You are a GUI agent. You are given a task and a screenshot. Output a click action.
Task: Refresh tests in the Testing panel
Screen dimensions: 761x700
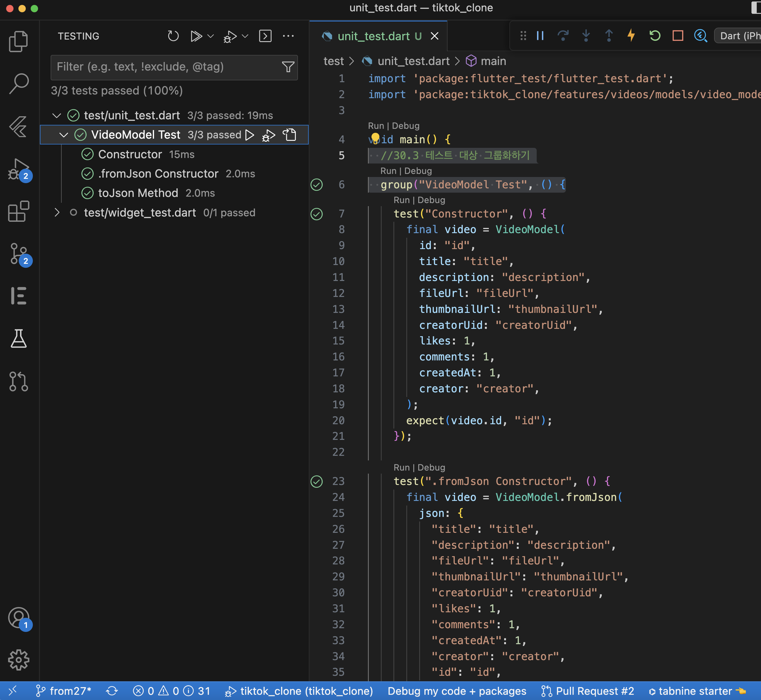(173, 36)
